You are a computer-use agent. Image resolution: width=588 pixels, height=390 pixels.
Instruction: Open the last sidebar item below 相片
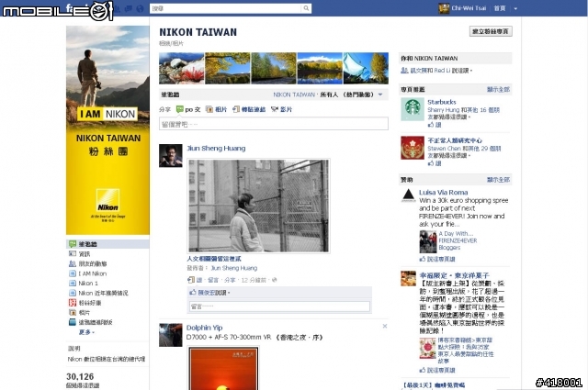pyautogui.click(x=90, y=322)
